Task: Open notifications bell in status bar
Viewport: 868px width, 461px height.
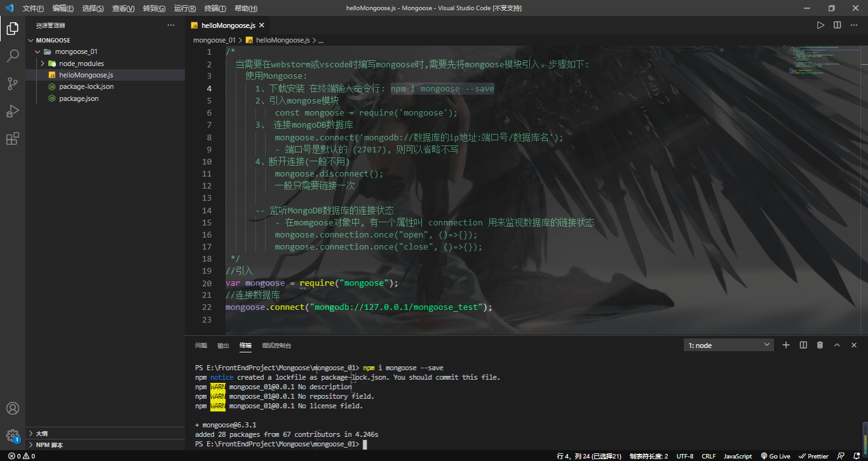Action: pyautogui.click(x=856, y=456)
